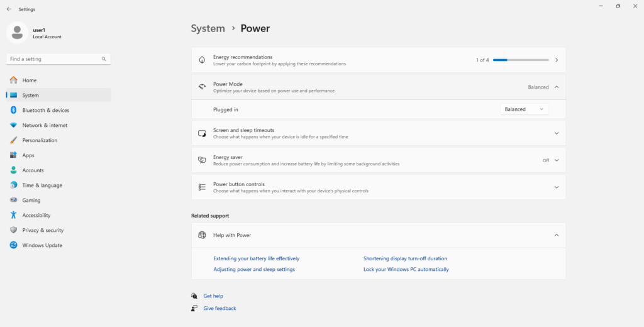The height and width of the screenshot is (327, 644).
Task: Click the Gaming controller icon in sidebar
Action: pyautogui.click(x=13, y=200)
